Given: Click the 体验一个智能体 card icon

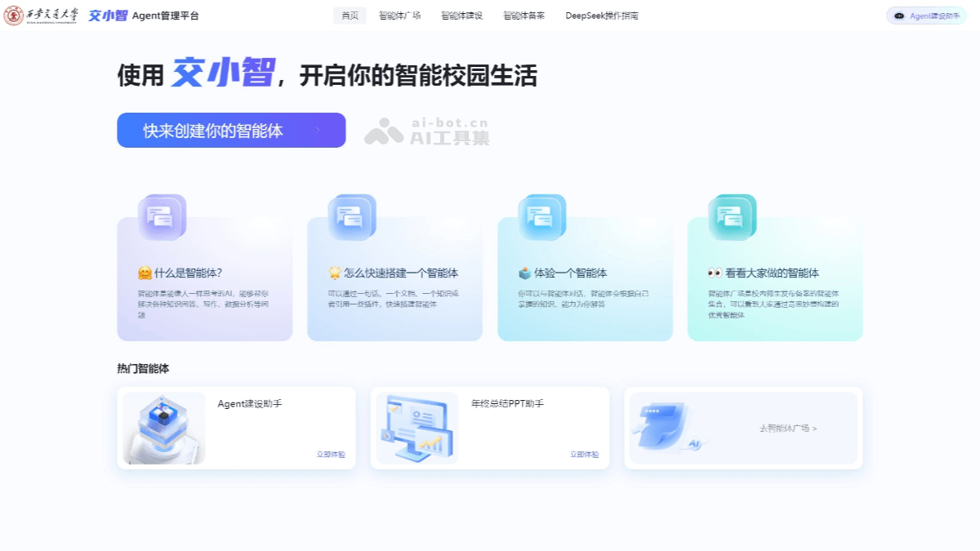Looking at the screenshot, I should pos(541,216).
